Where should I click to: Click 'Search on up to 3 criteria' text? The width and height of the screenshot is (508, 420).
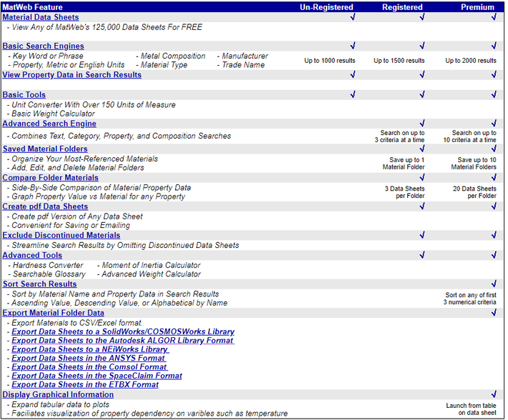click(399, 136)
